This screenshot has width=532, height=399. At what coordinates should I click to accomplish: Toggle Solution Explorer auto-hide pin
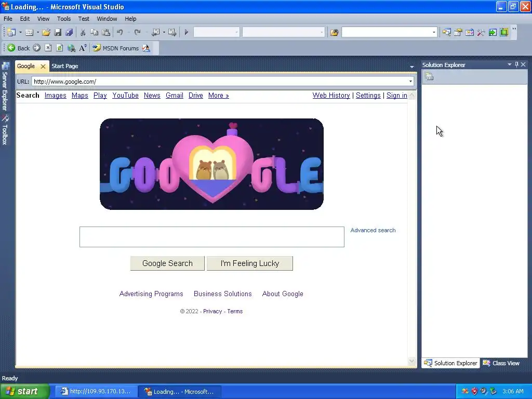click(x=516, y=64)
